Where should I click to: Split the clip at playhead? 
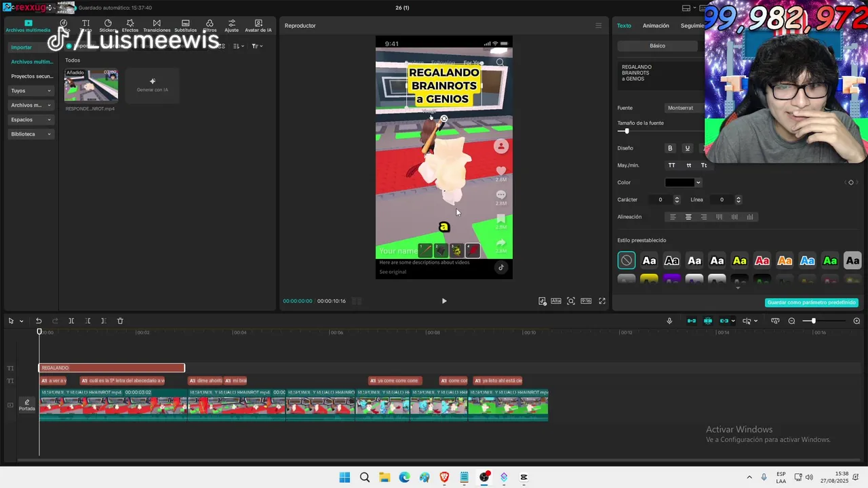(71, 321)
